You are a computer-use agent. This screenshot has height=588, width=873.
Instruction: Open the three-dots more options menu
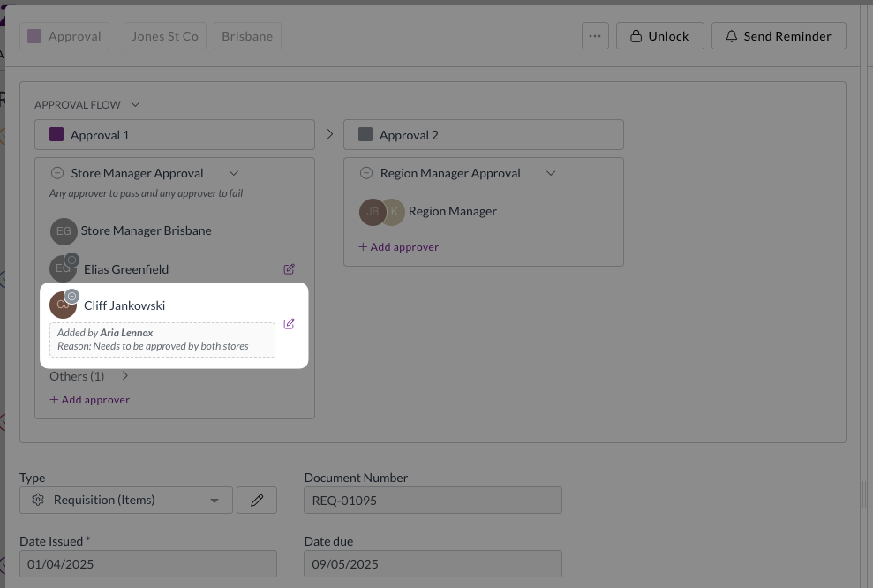[x=595, y=36]
